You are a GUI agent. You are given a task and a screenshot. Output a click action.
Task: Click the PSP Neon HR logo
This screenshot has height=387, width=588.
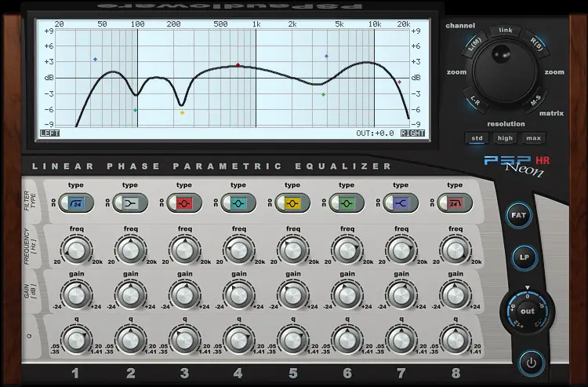pyautogui.click(x=517, y=166)
